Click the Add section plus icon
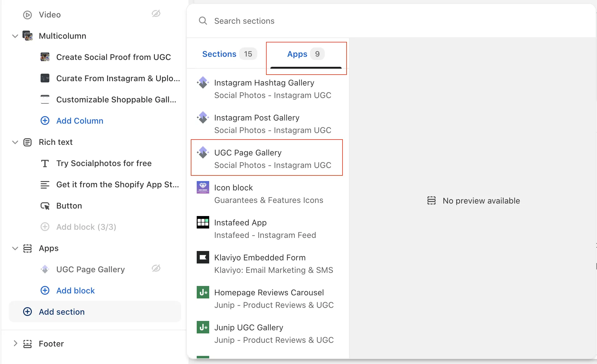The width and height of the screenshot is (597, 364). (27, 312)
